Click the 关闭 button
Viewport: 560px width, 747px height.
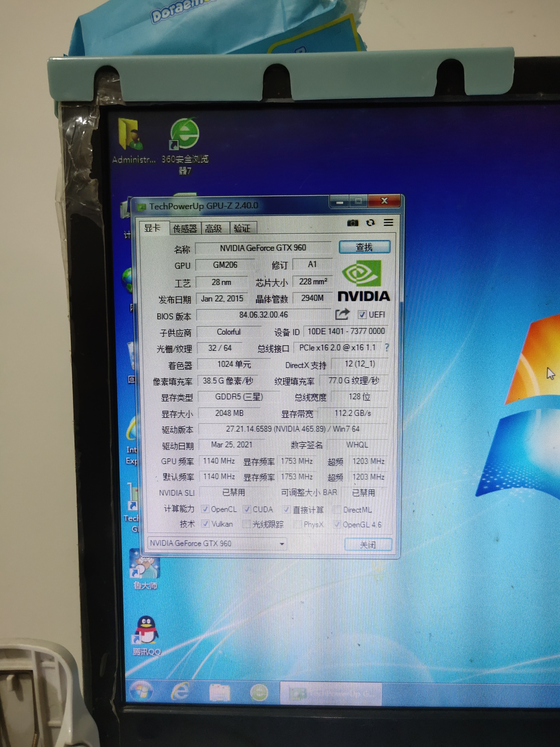(368, 544)
